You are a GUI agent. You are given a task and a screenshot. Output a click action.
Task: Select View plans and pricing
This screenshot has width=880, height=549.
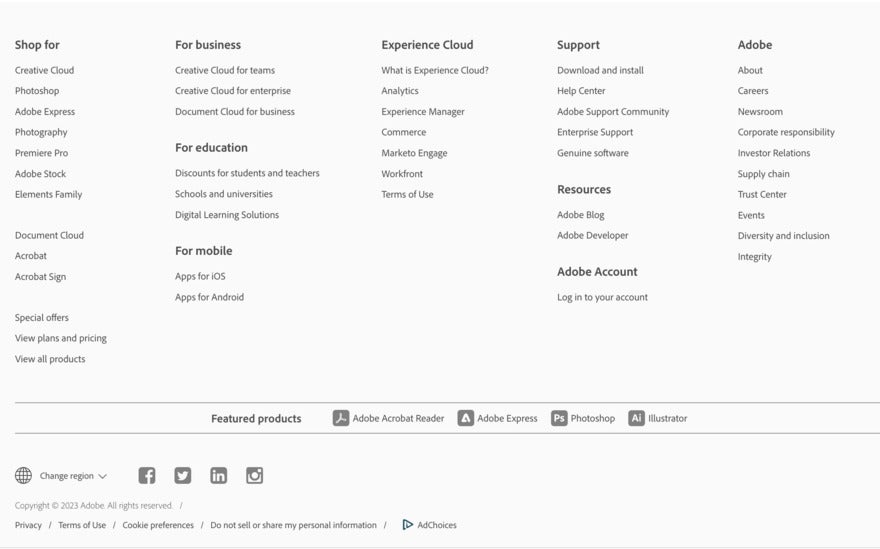click(61, 338)
